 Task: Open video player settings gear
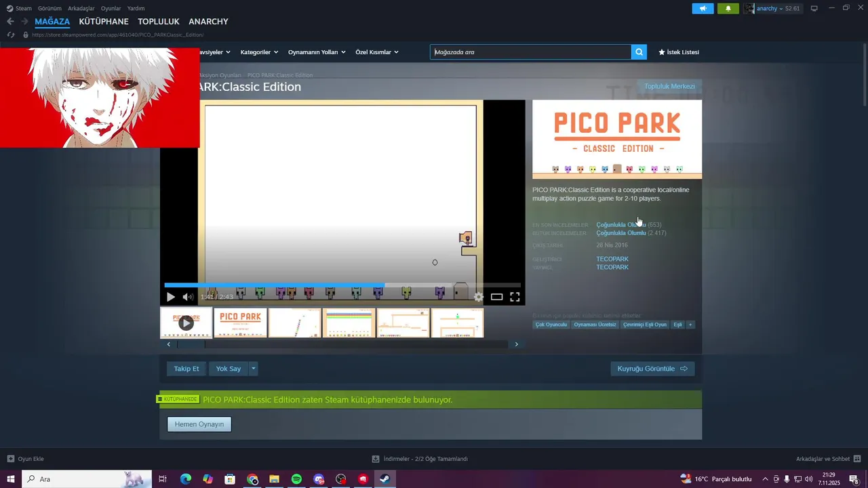[479, 297]
